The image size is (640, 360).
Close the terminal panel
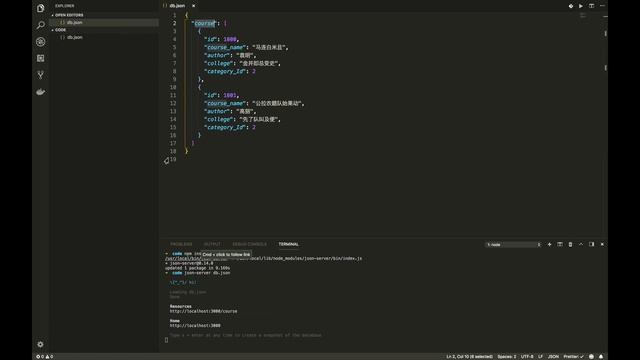(x=602, y=244)
